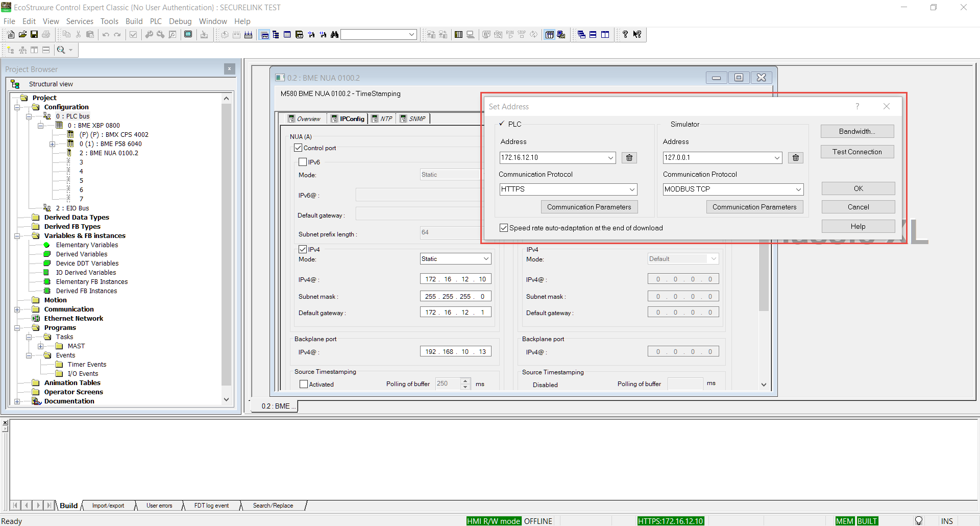Open the PLC Address dropdown
This screenshot has height=526, width=980.
pyautogui.click(x=610, y=158)
